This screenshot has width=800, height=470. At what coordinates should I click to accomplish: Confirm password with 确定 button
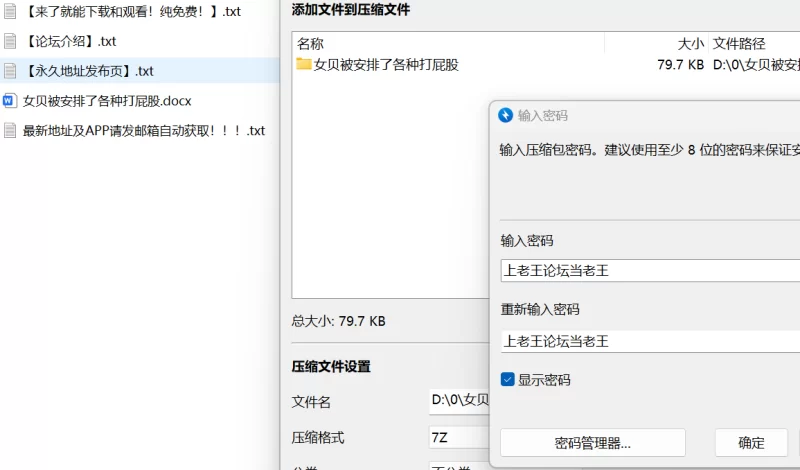pos(751,442)
